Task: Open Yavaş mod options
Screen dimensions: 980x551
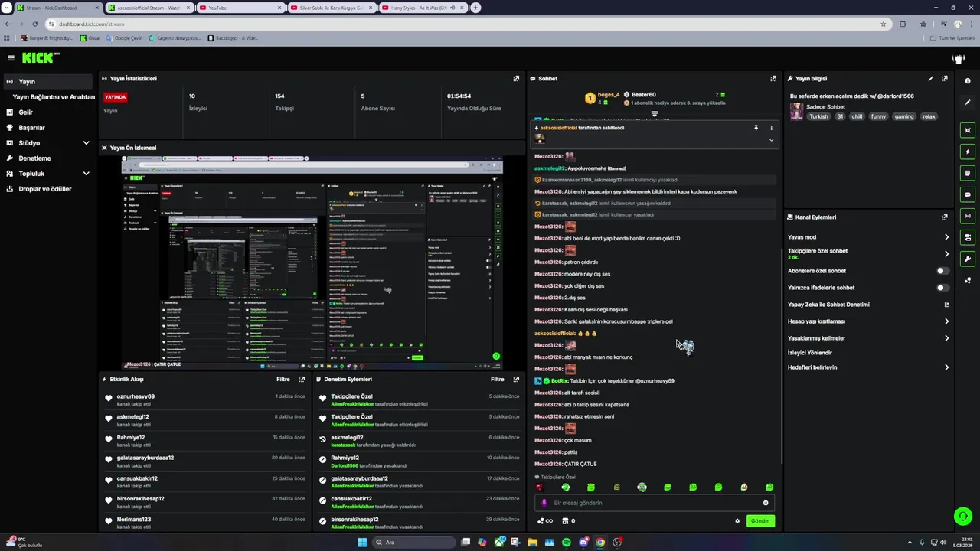Action: pos(868,237)
